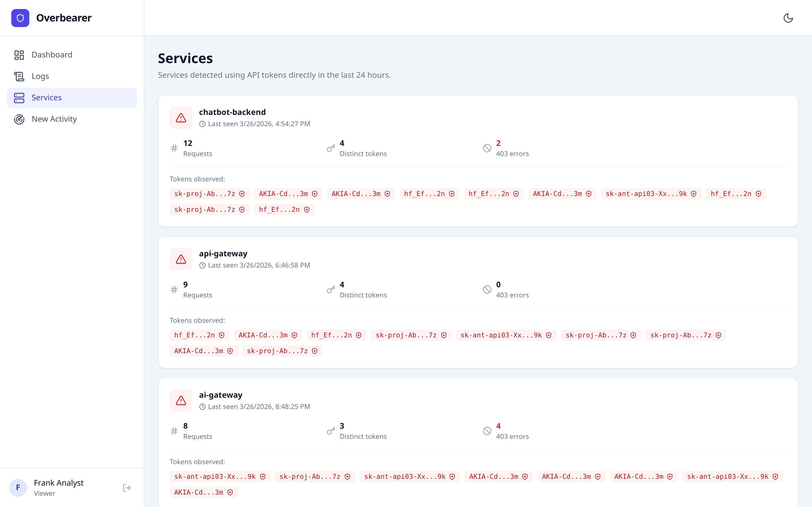The height and width of the screenshot is (507, 812).
Task: Click the warning icon on chatbot-backend card
Action: pyautogui.click(x=180, y=117)
